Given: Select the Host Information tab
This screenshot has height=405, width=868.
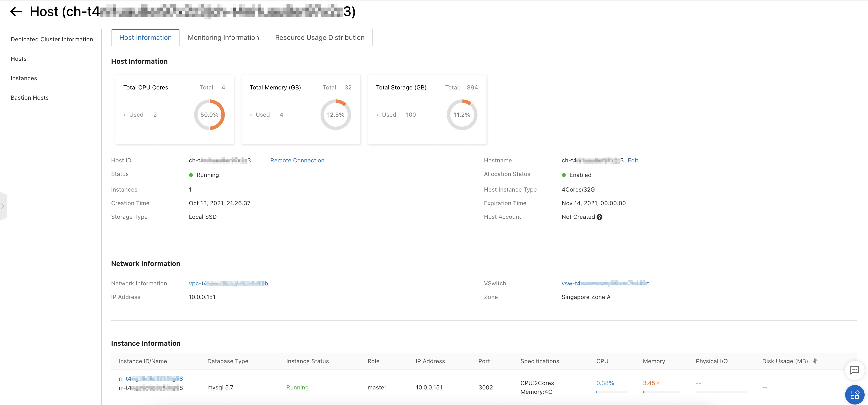Looking at the screenshot, I should click(145, 37).
